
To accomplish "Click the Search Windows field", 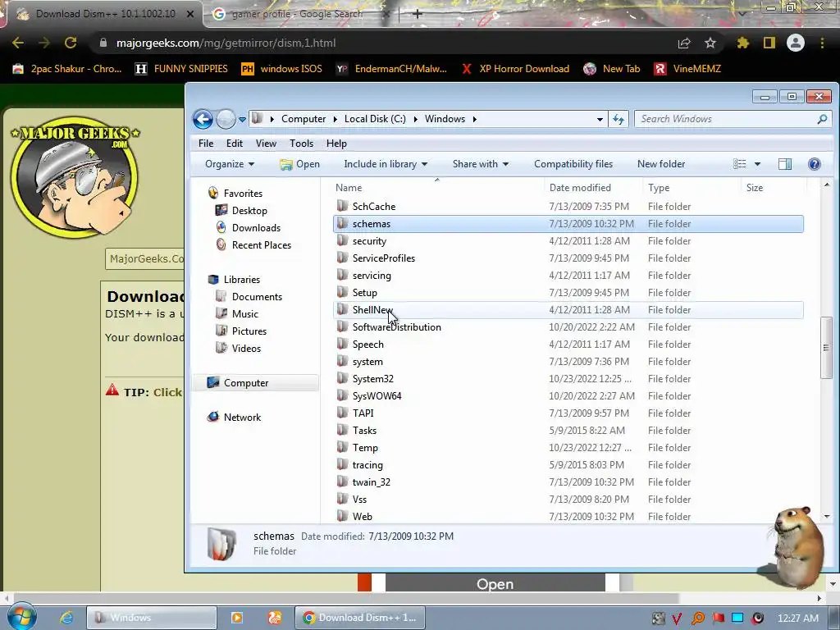I will click(x=726, y=119).
